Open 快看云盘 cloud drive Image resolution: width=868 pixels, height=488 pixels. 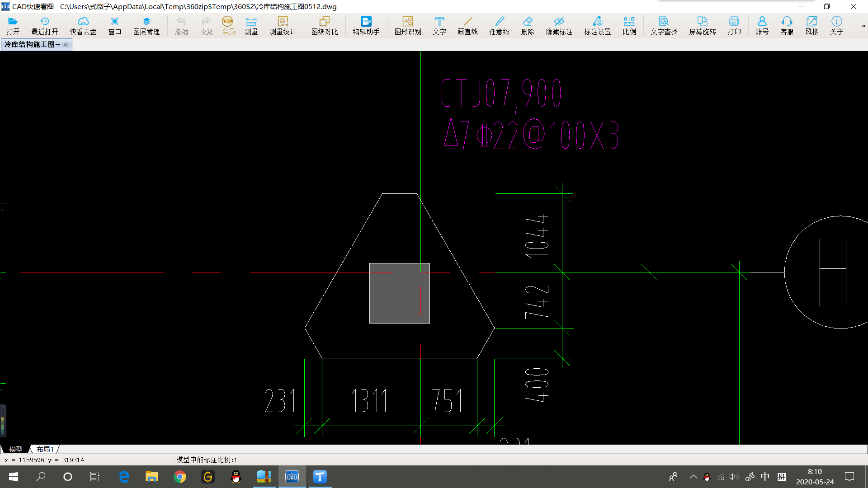pyautogui.click(x=83, y=26)
